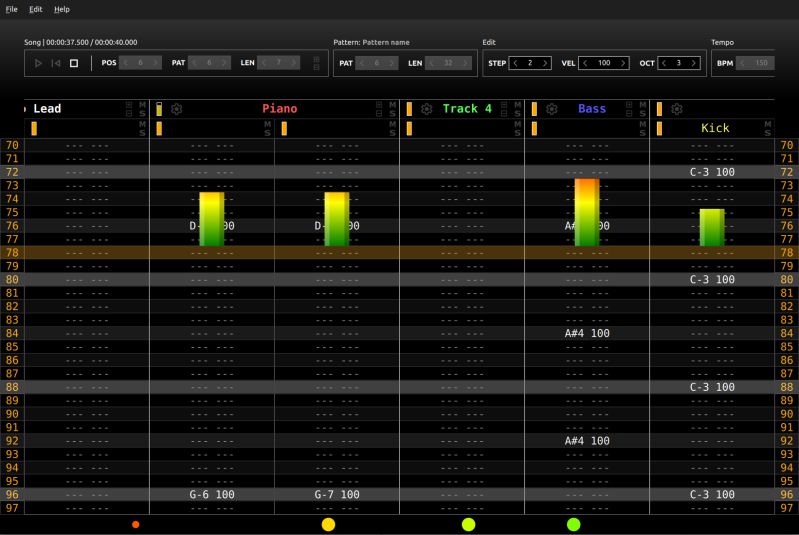Select the C-3 100 note at row 88

(x=712, y=387)
